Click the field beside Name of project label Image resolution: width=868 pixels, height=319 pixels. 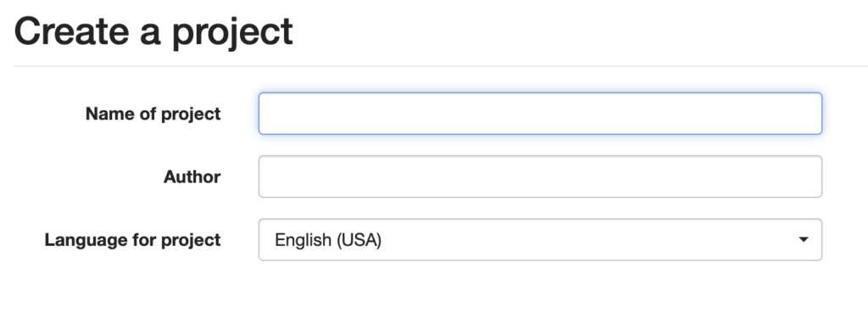click(x=540, y=114)
